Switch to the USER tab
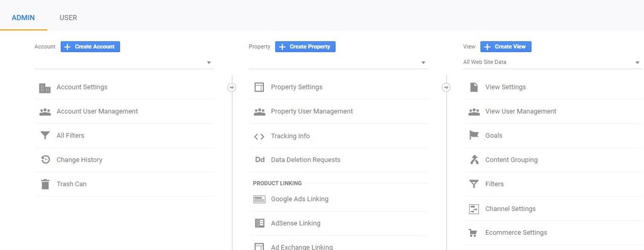The image size is (644, 250). tap(68, 17)
